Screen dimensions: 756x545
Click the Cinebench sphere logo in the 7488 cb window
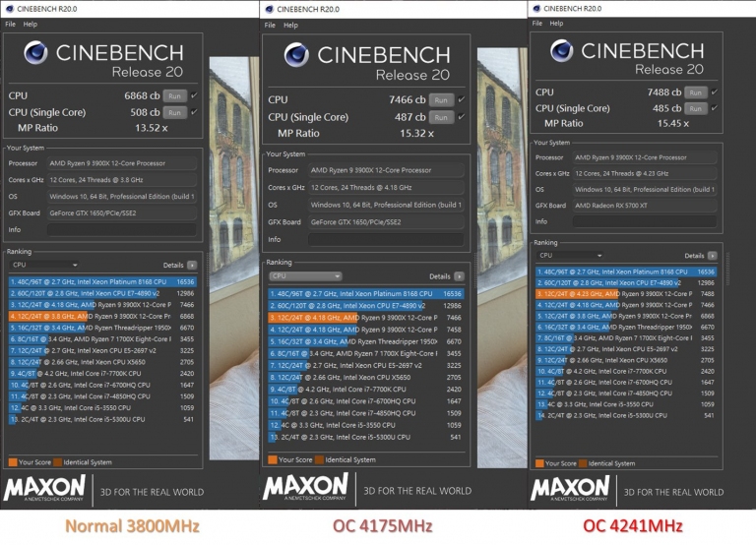pyautogui.click(x=562, y=50)
